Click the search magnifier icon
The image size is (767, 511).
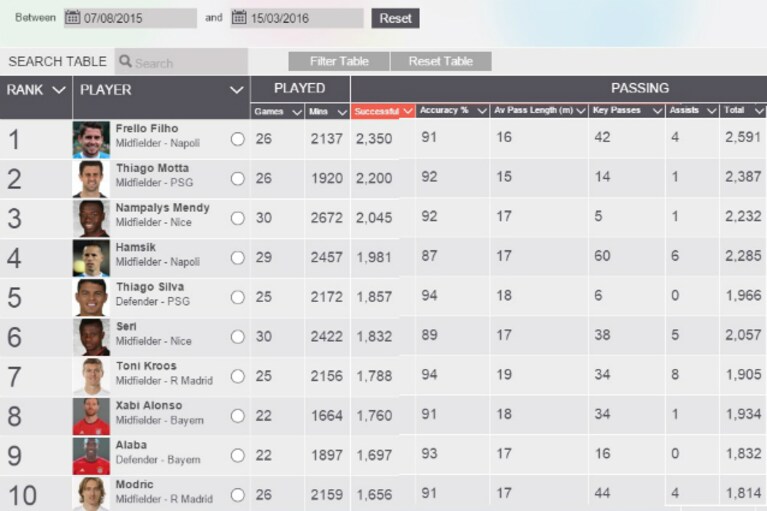[125, 62]
